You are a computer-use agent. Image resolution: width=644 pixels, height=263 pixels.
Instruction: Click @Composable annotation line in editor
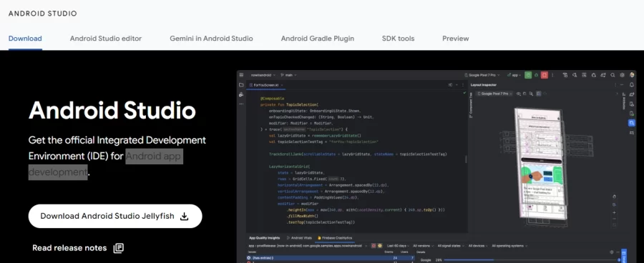[272, 99]
